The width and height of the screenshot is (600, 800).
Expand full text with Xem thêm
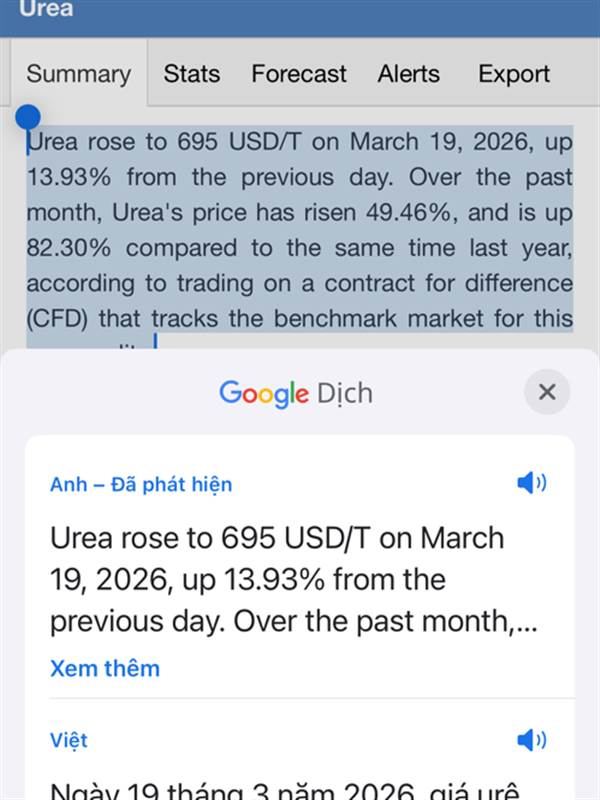click(x=105, y=668)
